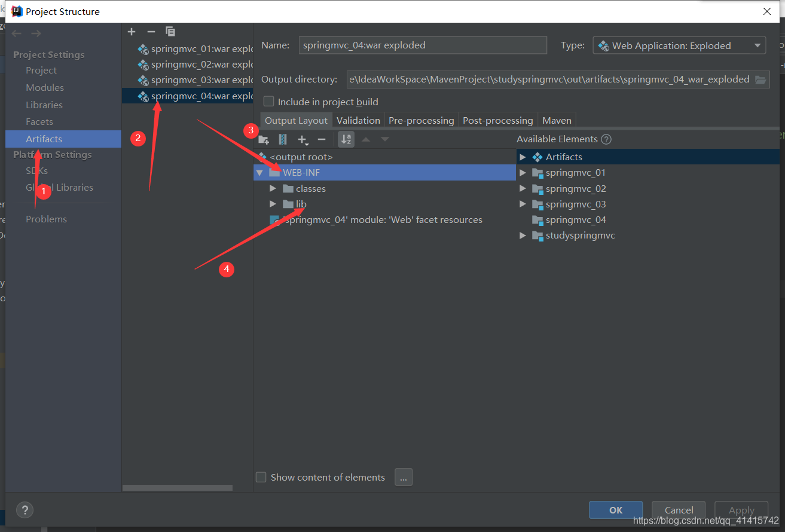
Task: Click the add artifact plus icon
Action: click(x=132, y=32)
